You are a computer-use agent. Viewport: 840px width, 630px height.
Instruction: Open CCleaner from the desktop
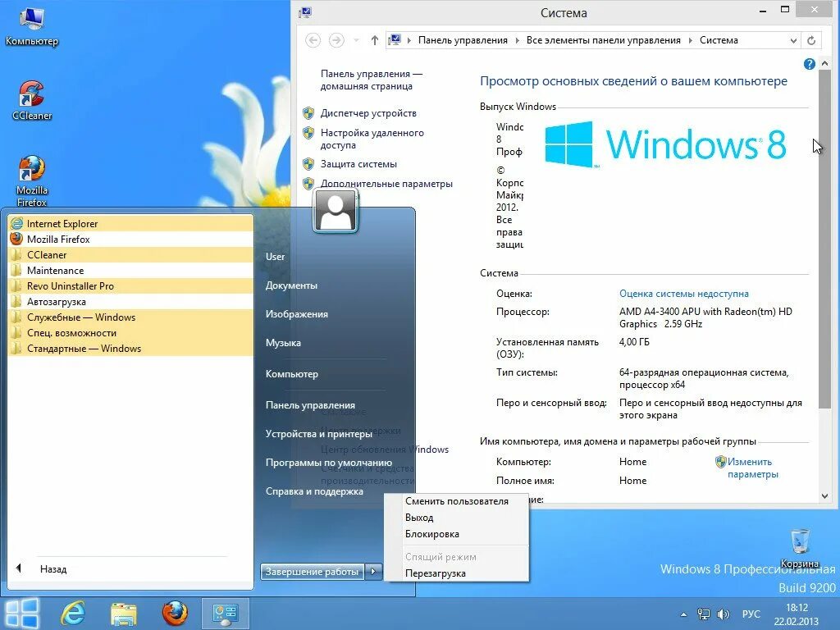31,94
